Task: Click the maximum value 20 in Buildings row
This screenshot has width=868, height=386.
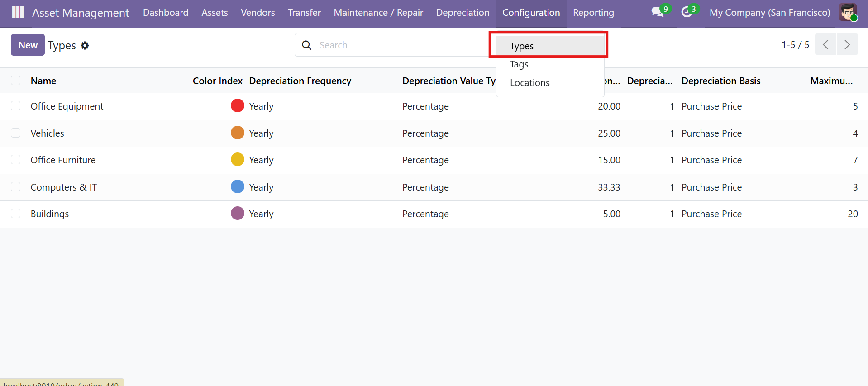Action: click(x=853, y=214)
